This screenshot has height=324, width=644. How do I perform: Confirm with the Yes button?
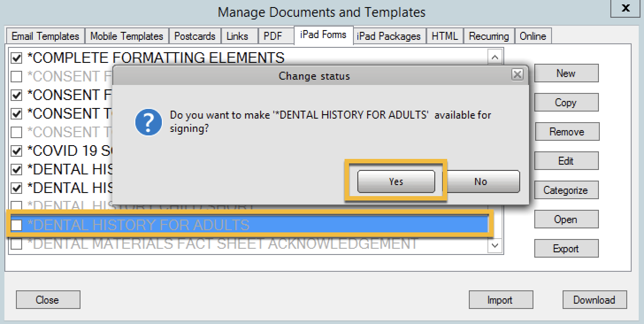[396, 181]
